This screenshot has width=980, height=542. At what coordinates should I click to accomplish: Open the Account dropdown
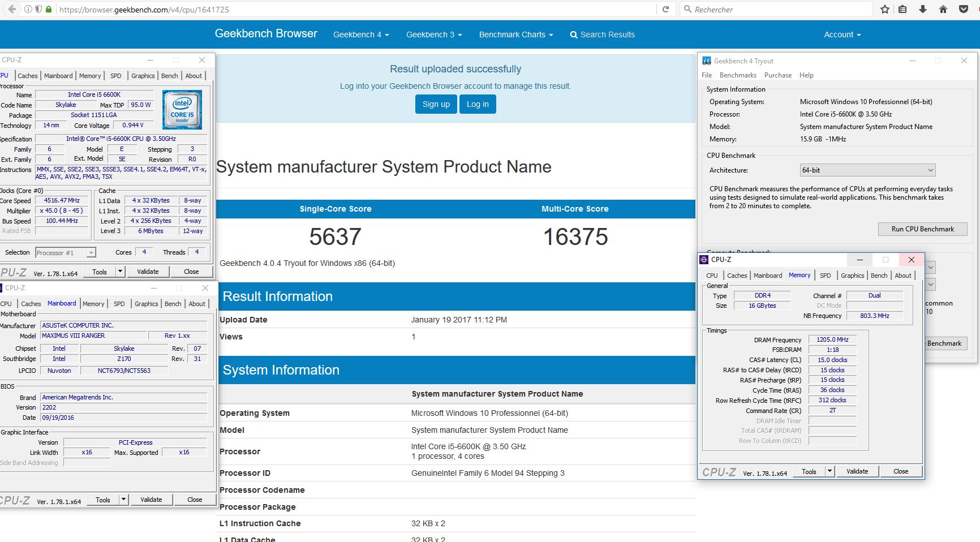pyautogui.click(x=842, y=35)
